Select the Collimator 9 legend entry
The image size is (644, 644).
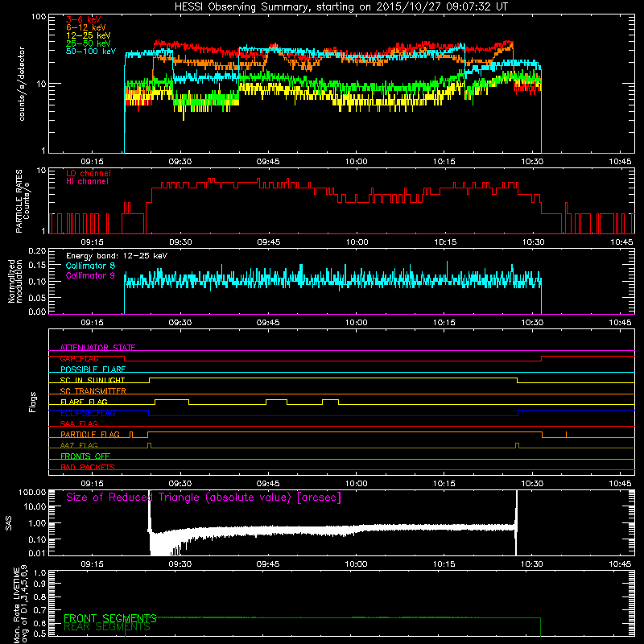[x=90, y=275]
